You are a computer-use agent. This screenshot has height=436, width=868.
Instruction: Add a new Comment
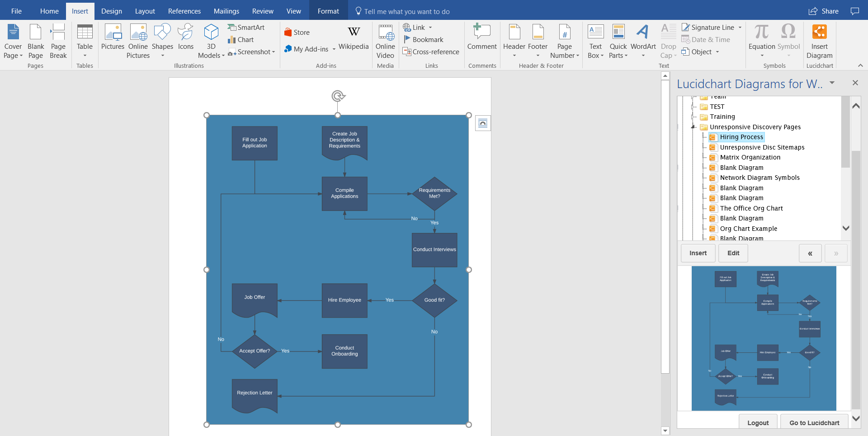tap(482, 37)
